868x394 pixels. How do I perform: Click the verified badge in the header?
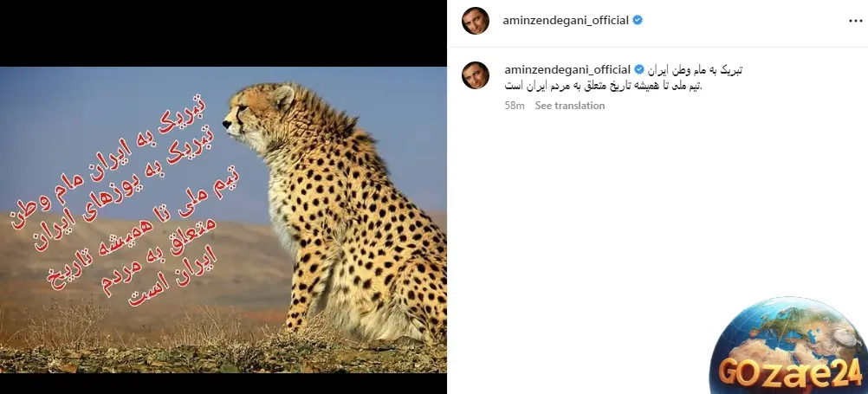(638, 21)
